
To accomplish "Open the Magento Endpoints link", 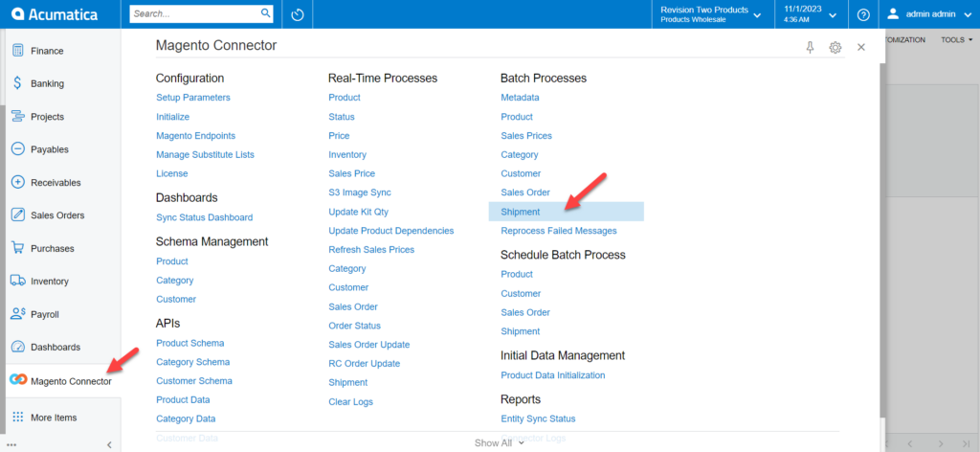I will click(x=195, y=136).
